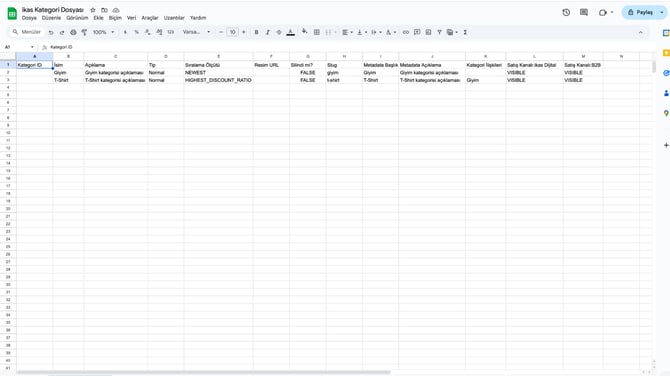Image resolution: width=670 pixels, height=376 pixels.
Task: Click the print icon
Action: coord(73,32)
